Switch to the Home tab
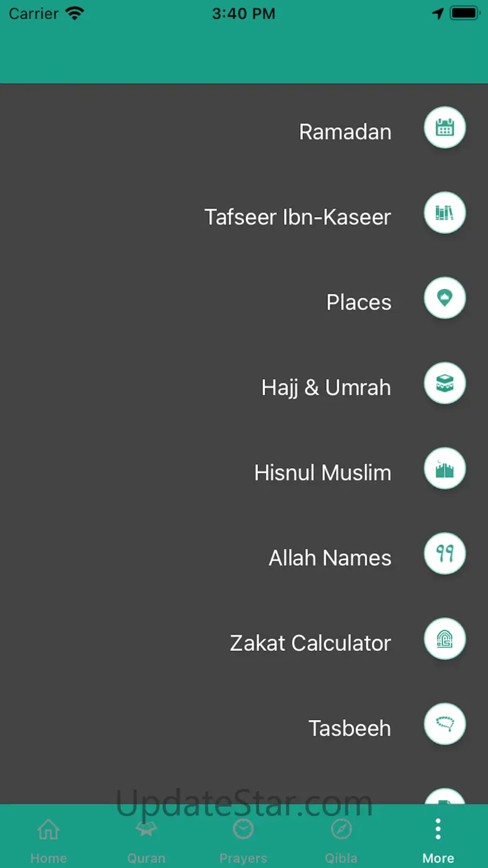Image resolution: width=488 pixels, height=868 pixels. pos(48,839)
